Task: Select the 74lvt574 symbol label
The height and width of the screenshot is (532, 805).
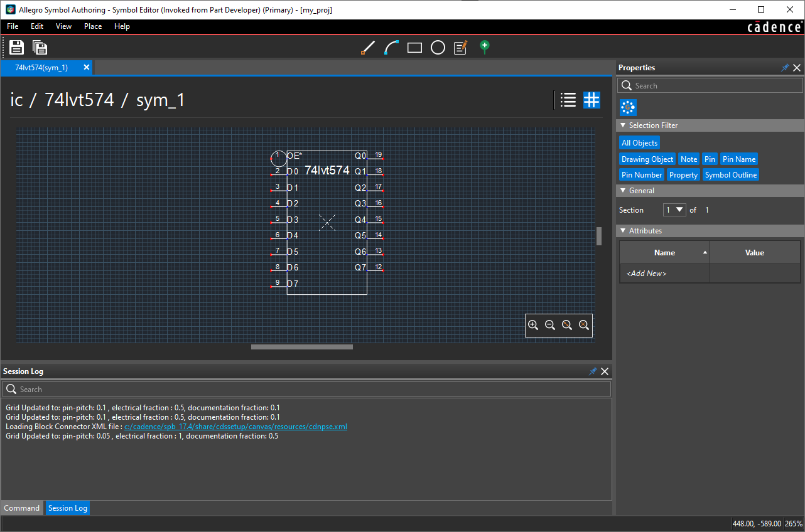Action: click(327, 170)
